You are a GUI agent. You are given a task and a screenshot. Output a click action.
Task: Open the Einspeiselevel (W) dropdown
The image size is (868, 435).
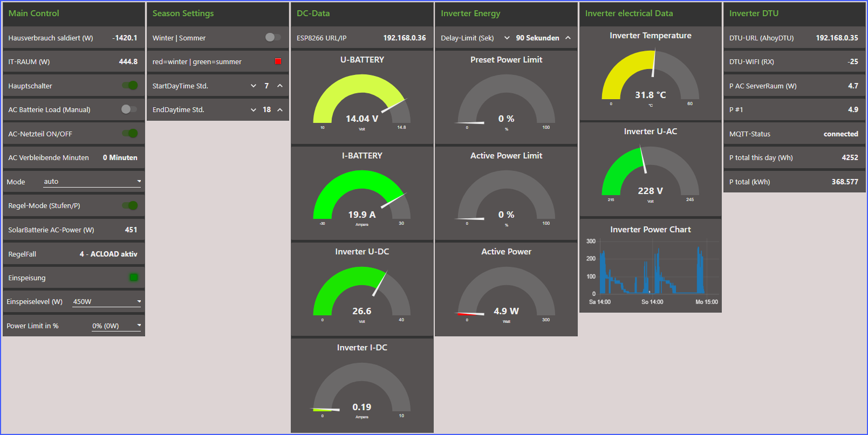point(106,302)
